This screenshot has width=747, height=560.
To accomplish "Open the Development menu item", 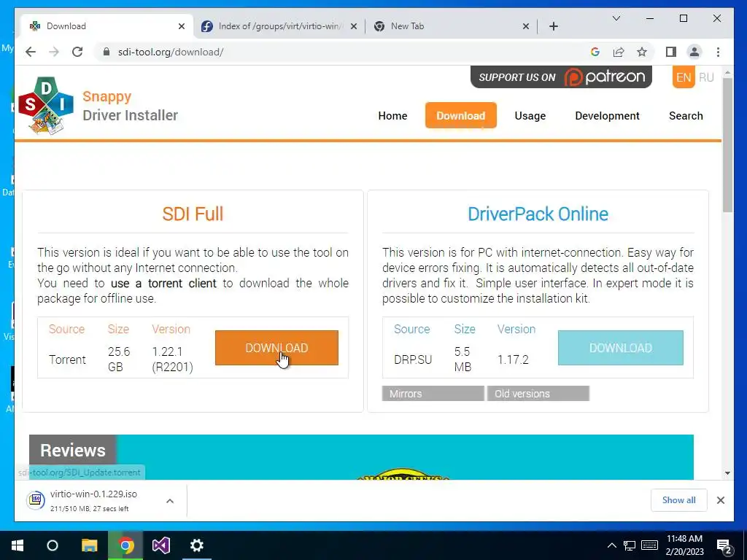I will [x=607, y=116].
